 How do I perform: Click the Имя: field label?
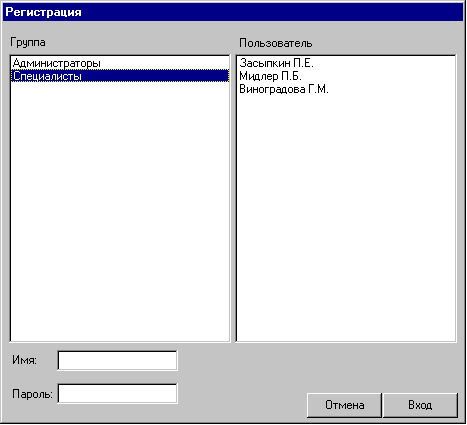pyautogui.click(x=24, y=360)
